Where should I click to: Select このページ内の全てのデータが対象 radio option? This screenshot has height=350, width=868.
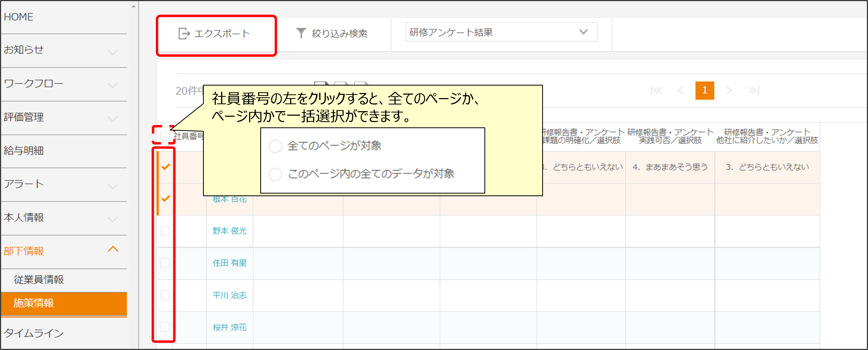[x=275, y=174]
